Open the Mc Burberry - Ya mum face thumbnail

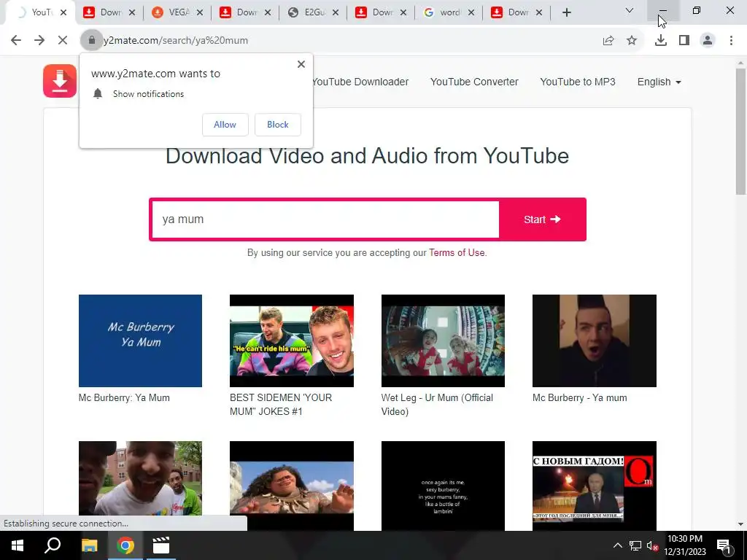pyautogui.click(x=595, y=341)
